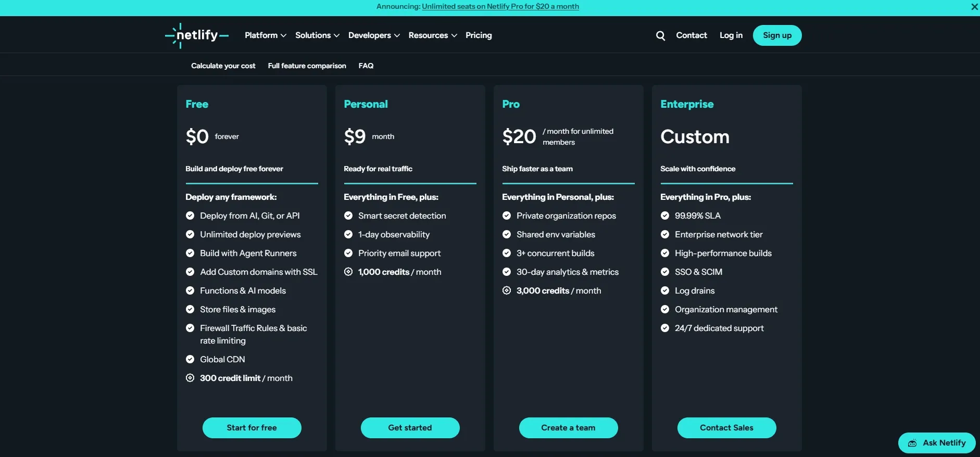Image resolution: width=980 pixels, height=457 pixels.
Task: Click checkmark beside Functions & AI models
Action: pos(190,290)
